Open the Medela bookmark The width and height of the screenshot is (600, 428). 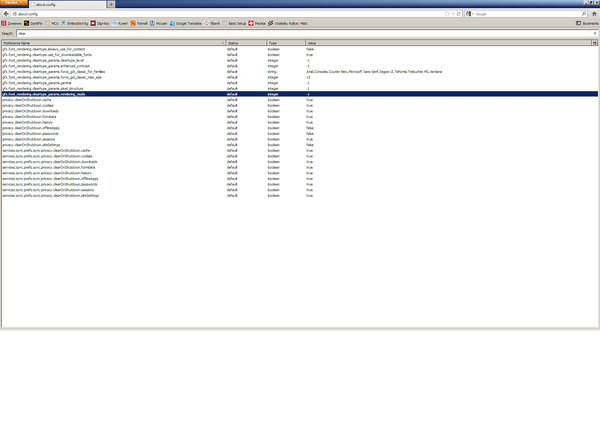point(257,23)
